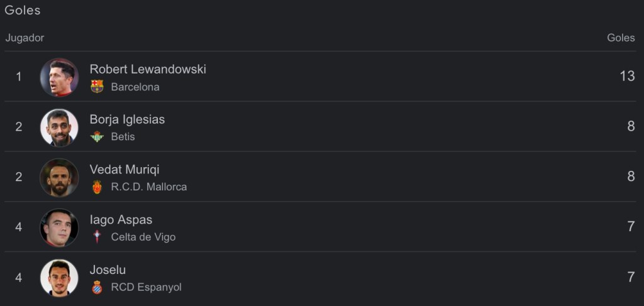
Task: Select the Robert Lewandowski name link
Action: (x=148, y=69)
